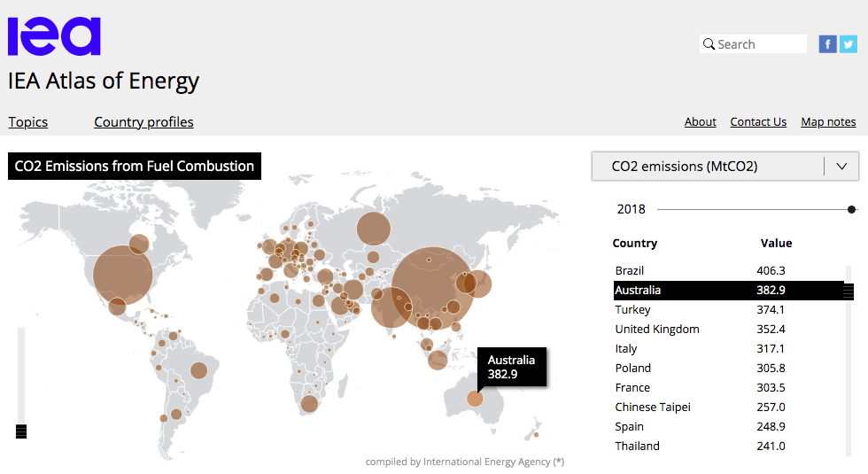Click the Canada emissions bubble

point(139,244)
